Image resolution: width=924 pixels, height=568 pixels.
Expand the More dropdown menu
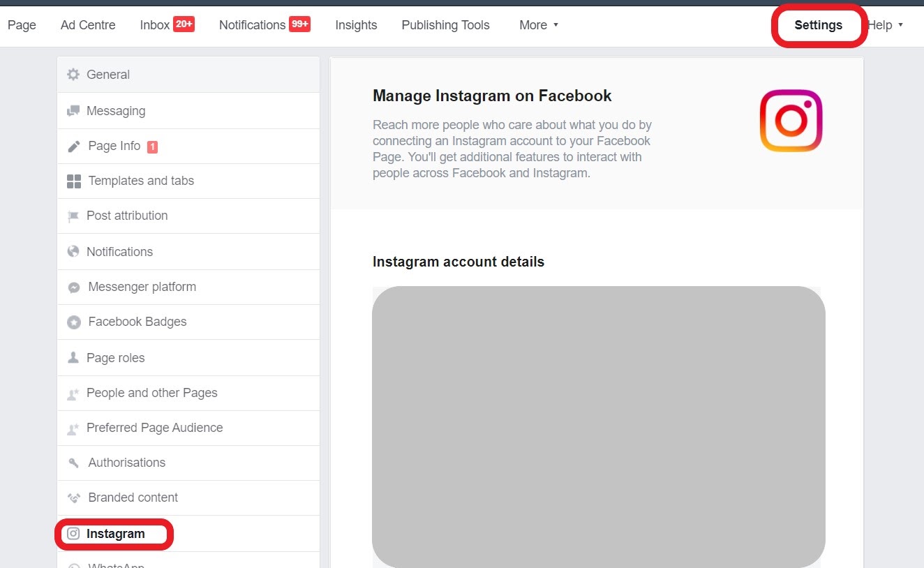[x=539, y=25]
